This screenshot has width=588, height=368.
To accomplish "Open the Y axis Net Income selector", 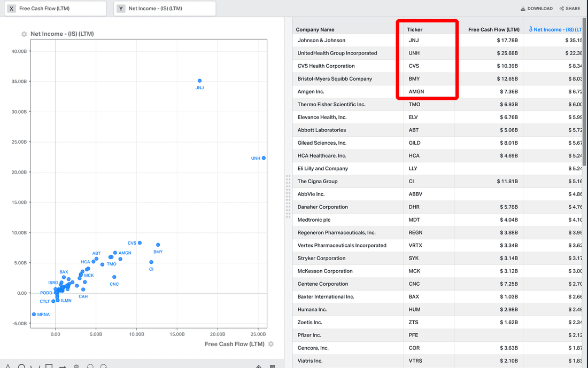I will point(165,8).
